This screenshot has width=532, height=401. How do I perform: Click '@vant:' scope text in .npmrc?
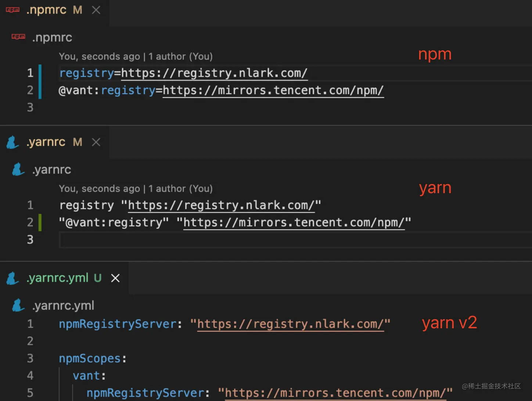79,90
